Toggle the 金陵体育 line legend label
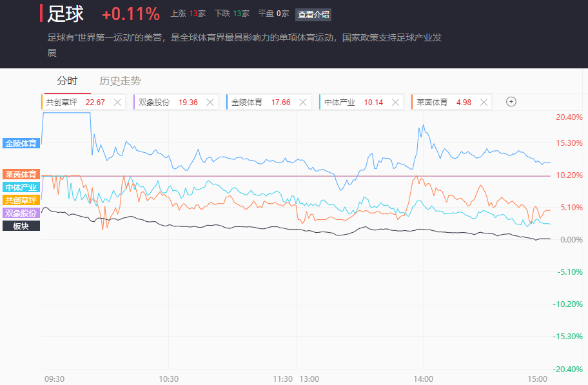Image resolution: width=588 pixels, height=385 pixels. point(21,143)
